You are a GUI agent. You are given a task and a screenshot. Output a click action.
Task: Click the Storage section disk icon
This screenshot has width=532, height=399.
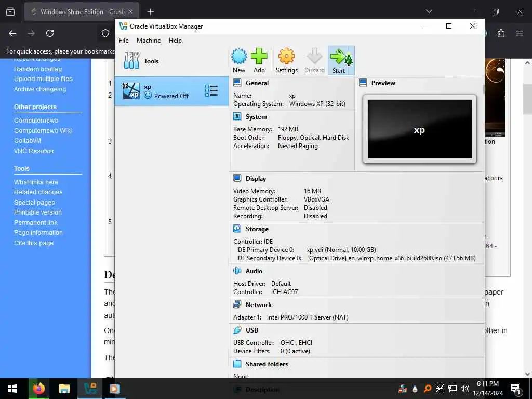coord(237,229)
